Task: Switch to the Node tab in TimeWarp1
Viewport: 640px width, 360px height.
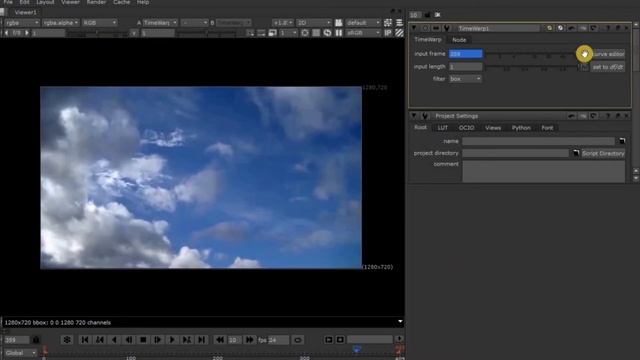Action: (459, 40)
